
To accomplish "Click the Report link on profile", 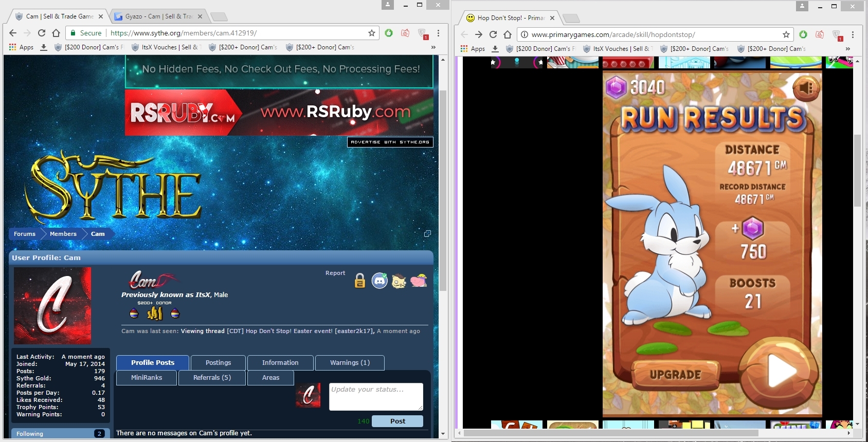I will 335,273.
